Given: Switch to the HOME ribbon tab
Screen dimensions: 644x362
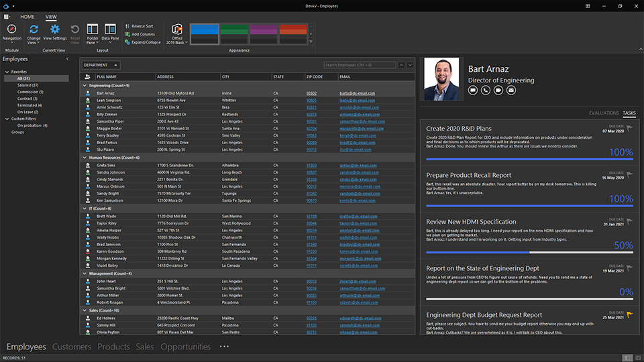Looking at the screenshot, I should pos(28,16).
